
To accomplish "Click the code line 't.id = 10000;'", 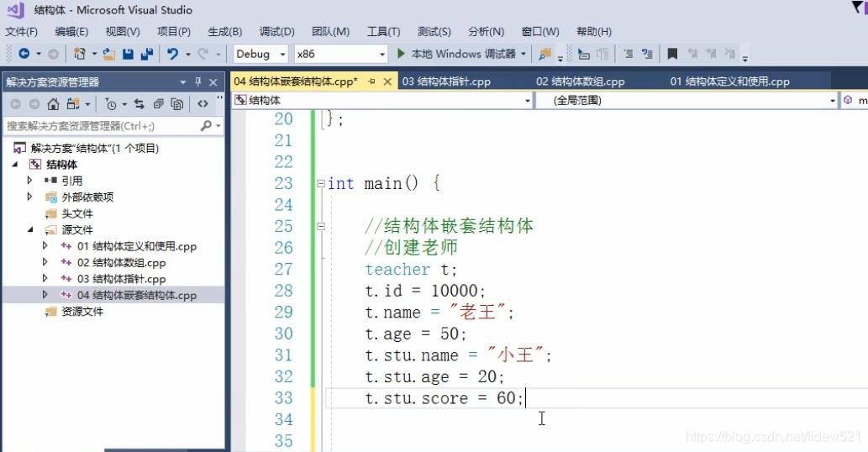I will (424, 291).
